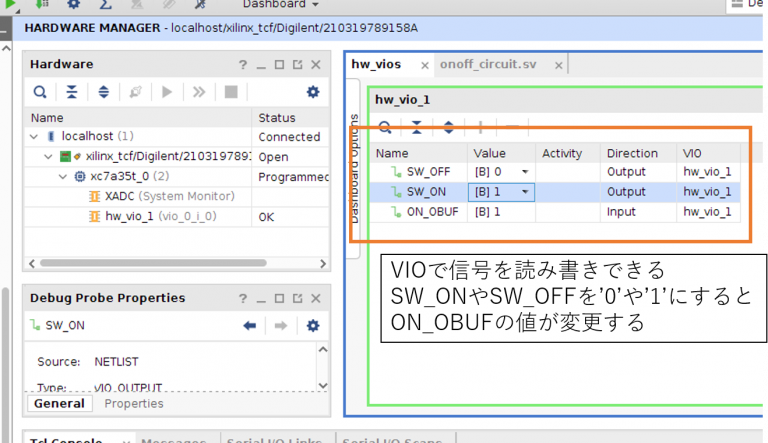768x443 pixels.
Task: Click the search icon in hw_vio_1 toolbar
Action: 385,127
